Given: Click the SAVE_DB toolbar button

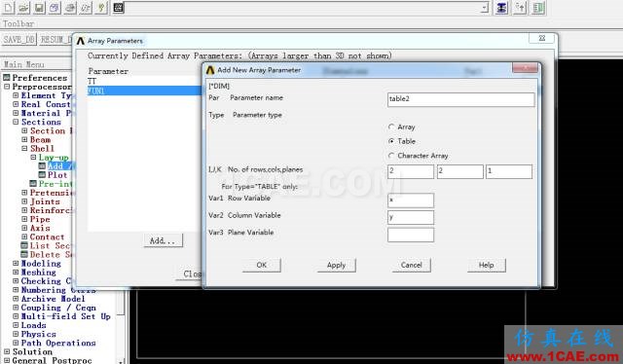Looking at the screenshot, I should click(x=19, y=39).
